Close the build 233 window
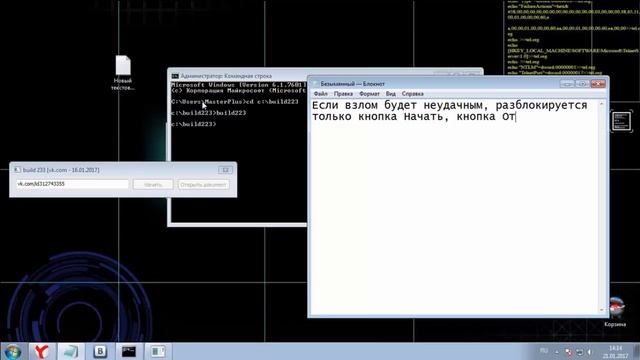This screenshot has height=360, width=640. pyautogui.click(x=225, y=170)
